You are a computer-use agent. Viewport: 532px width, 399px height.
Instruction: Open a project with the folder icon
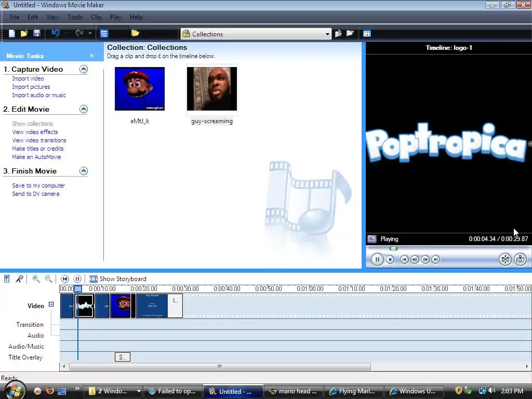pyautogui.click(x=24, y=33)
